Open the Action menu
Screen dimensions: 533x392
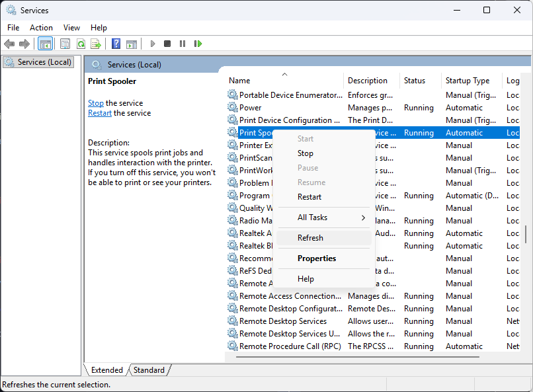click(41, 27)
